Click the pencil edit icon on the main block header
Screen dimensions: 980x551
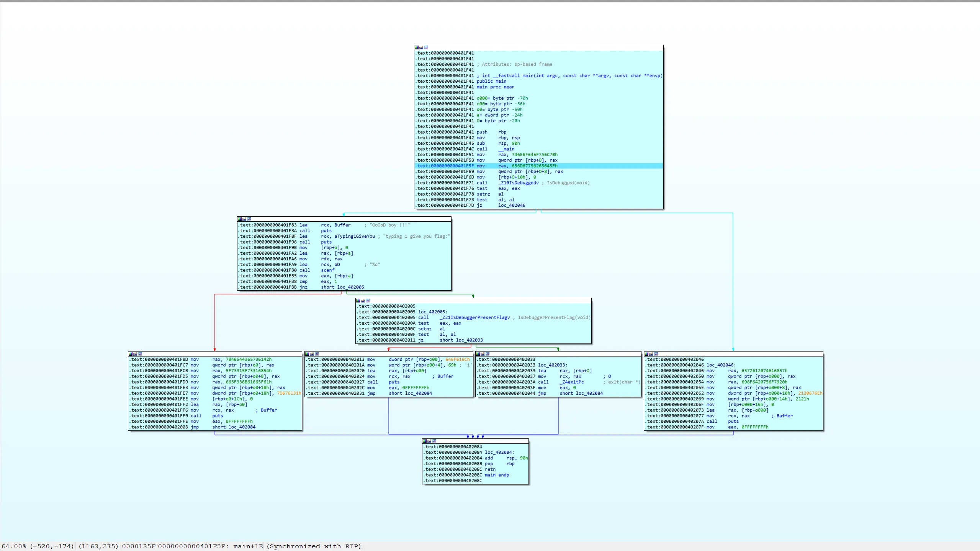(421, 47)
